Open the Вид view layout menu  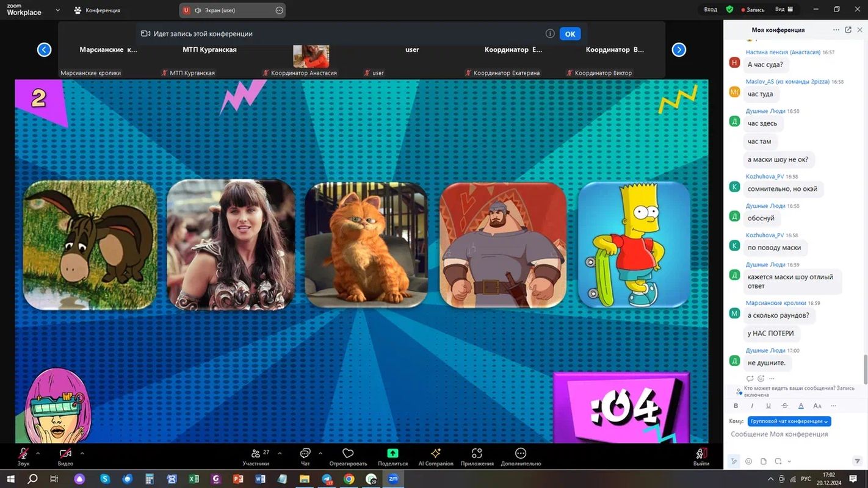click(x=784, y=10)
